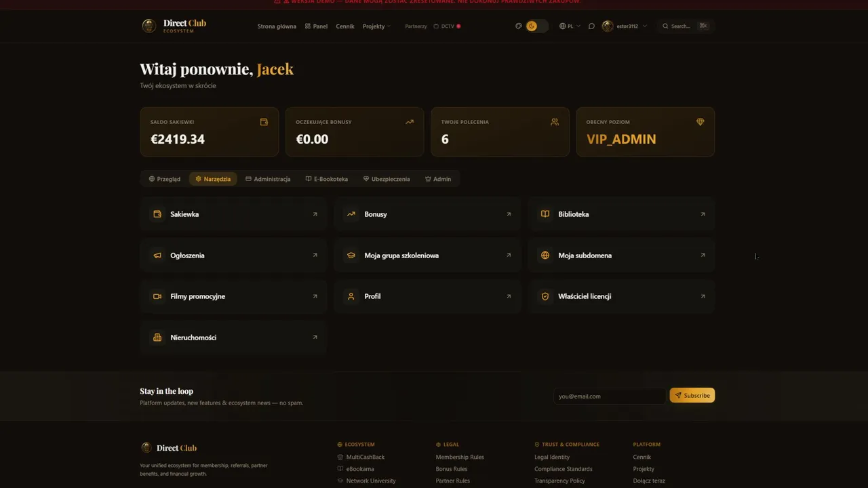Click Cennik in the footer Platform column
The width and height of the screenshot is (868, 488).
(x=642, y=457)
